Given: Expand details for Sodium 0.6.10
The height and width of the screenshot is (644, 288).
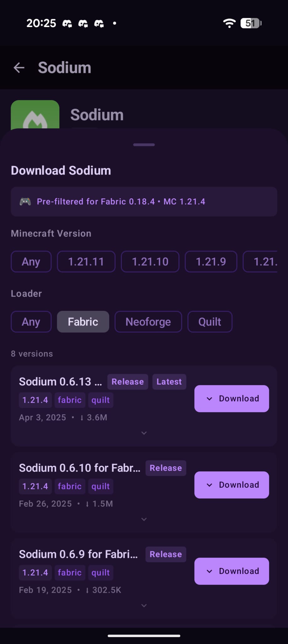Looking at the screenshot, I should click(x=144, y=519).
